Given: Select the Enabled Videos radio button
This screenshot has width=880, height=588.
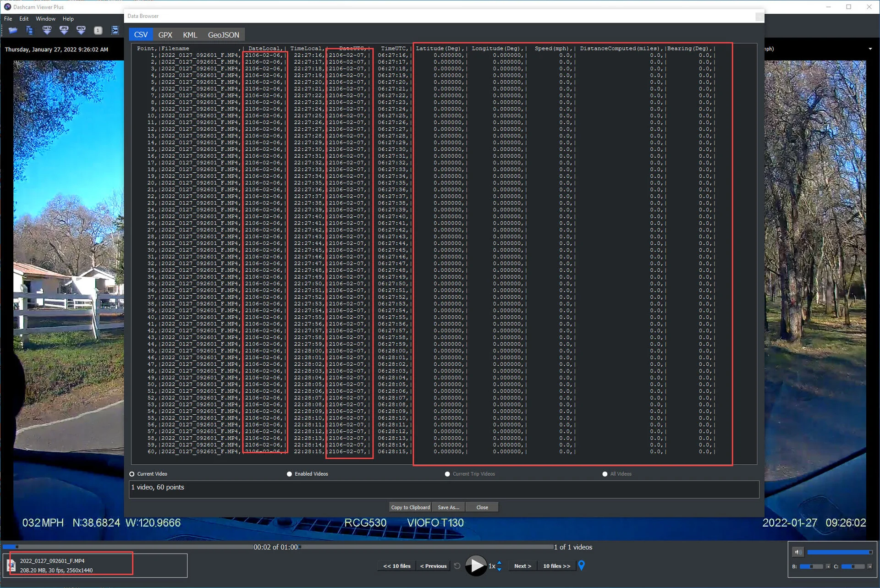Looking at the screenshot, I should 289,474.
